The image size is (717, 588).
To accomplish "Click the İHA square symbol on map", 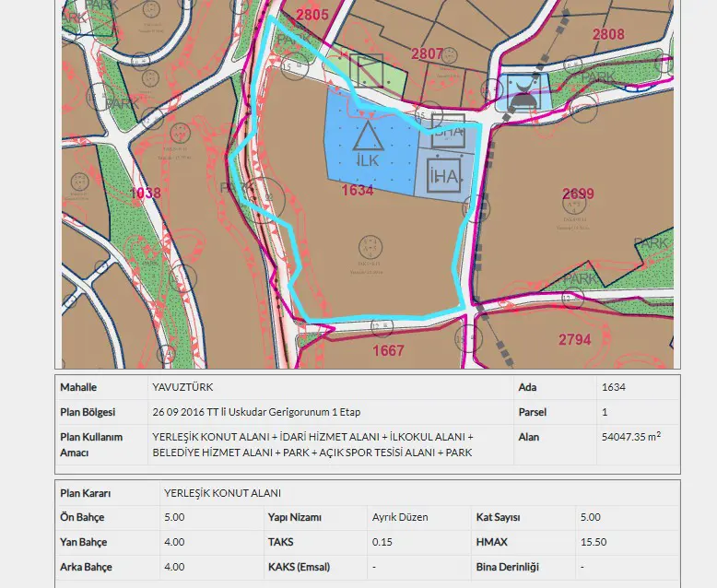I will 444,176.
